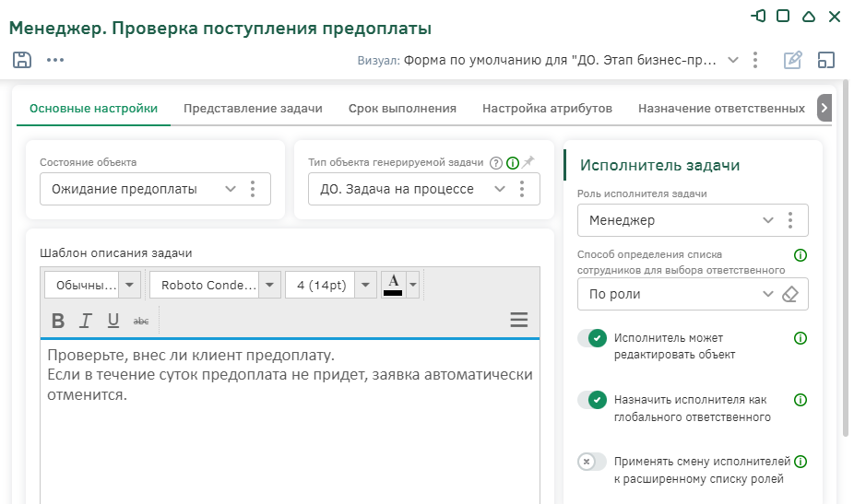854x504 pixels.
Task: Open the По роли dropdown
Action: point(768,294)
